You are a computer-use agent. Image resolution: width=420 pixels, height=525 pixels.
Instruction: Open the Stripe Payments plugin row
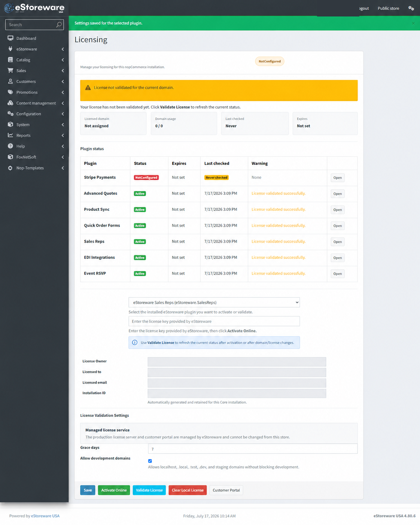(x=338, y=178)
